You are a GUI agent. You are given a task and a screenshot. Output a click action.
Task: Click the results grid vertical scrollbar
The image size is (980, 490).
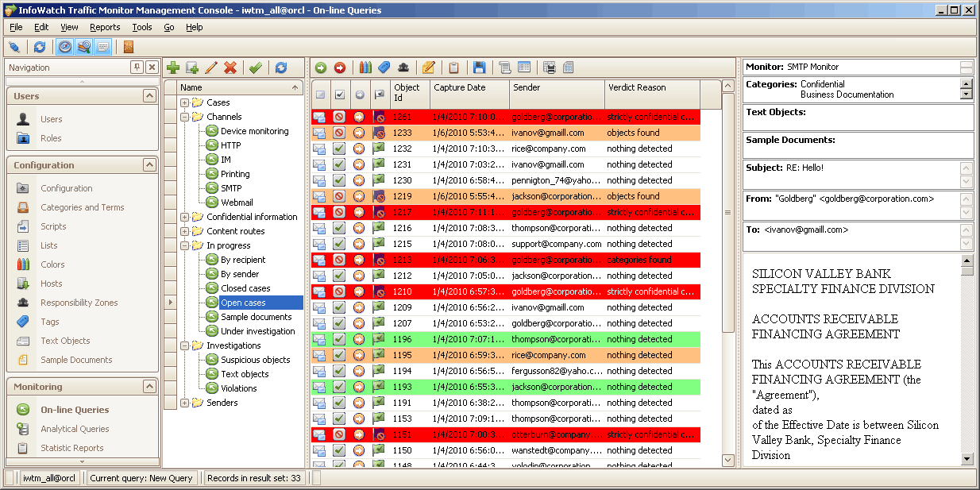tap(728, 213)
